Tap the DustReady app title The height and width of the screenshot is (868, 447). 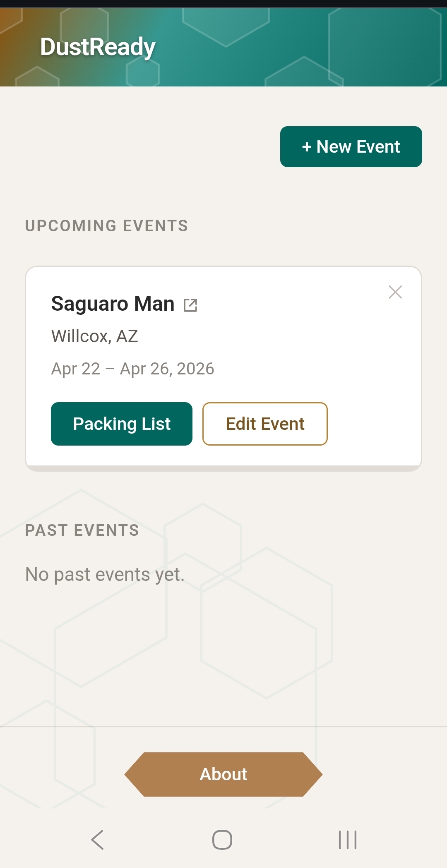pos(98,47)
